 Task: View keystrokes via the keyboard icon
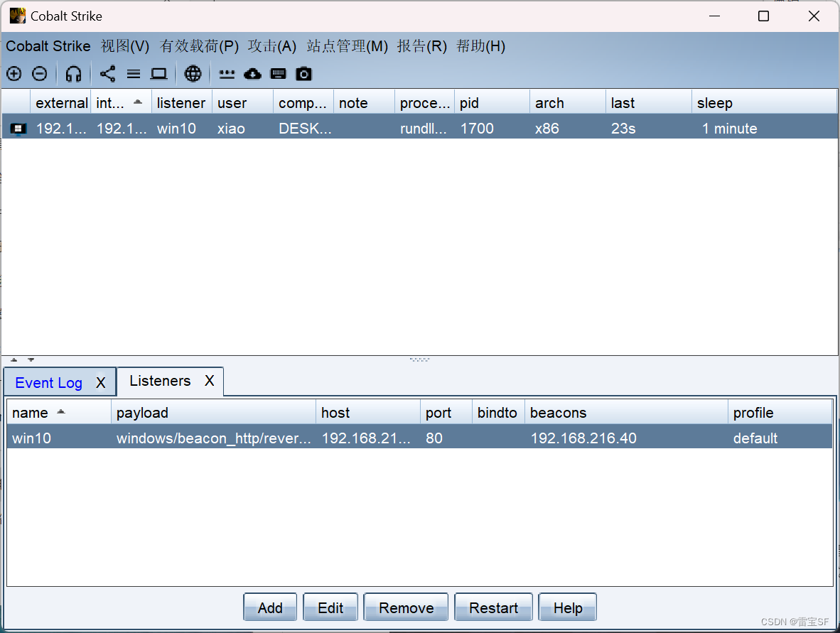tap(278, 74)
